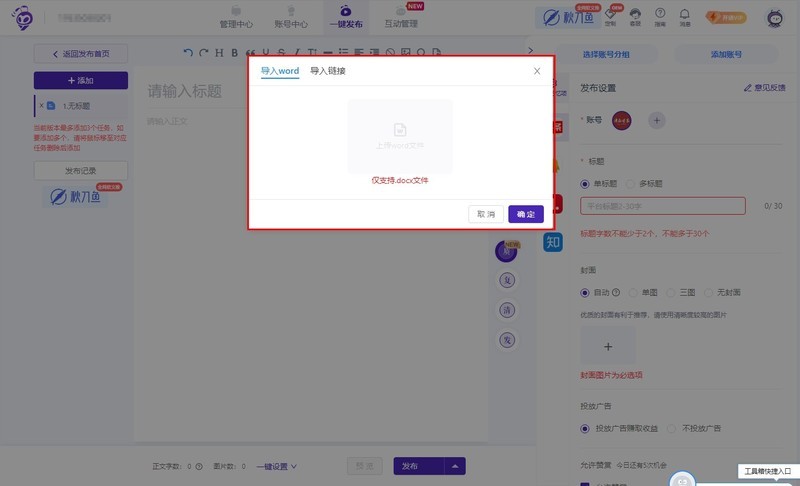Viewport: 800px width, 486px height.
Task: Open the user avatar at top right
Action: pyautogui.click(x=775, y=18)
